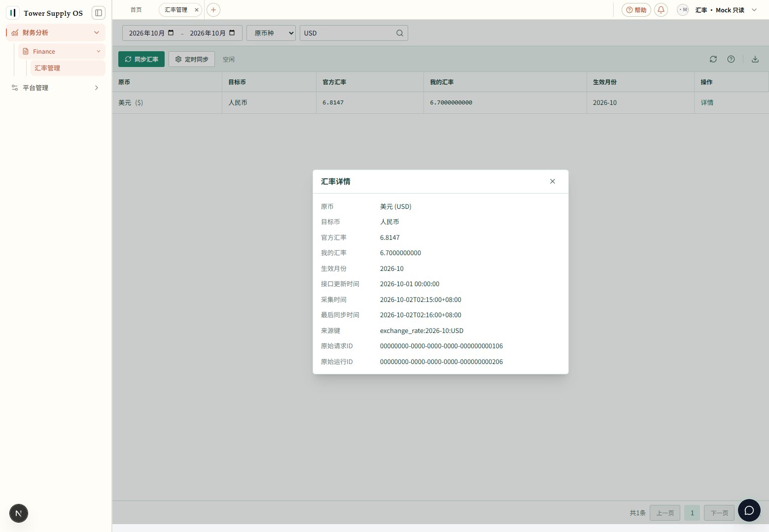
Task: Click the 6.8147 value in the table
Action: [x=333, y=102]
